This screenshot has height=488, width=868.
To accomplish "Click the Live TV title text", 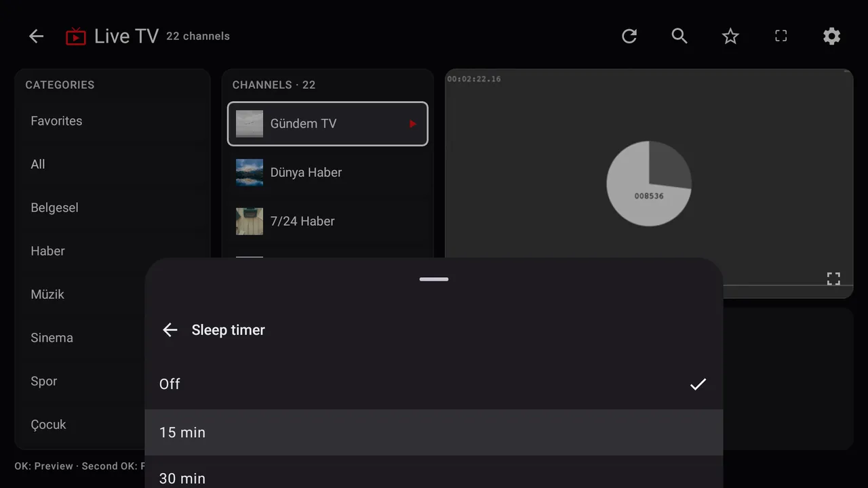I will click(x=126, y=37).
